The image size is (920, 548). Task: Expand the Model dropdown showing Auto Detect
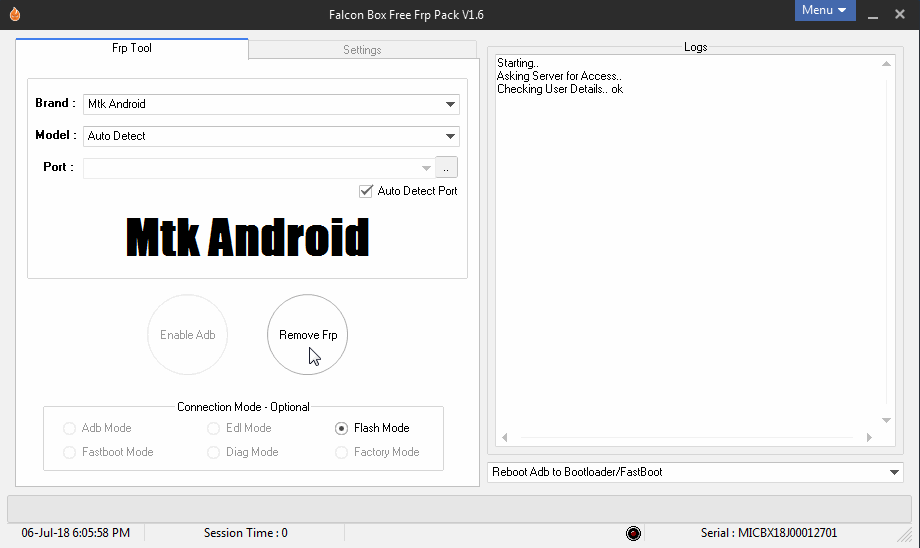click(271, 136)
